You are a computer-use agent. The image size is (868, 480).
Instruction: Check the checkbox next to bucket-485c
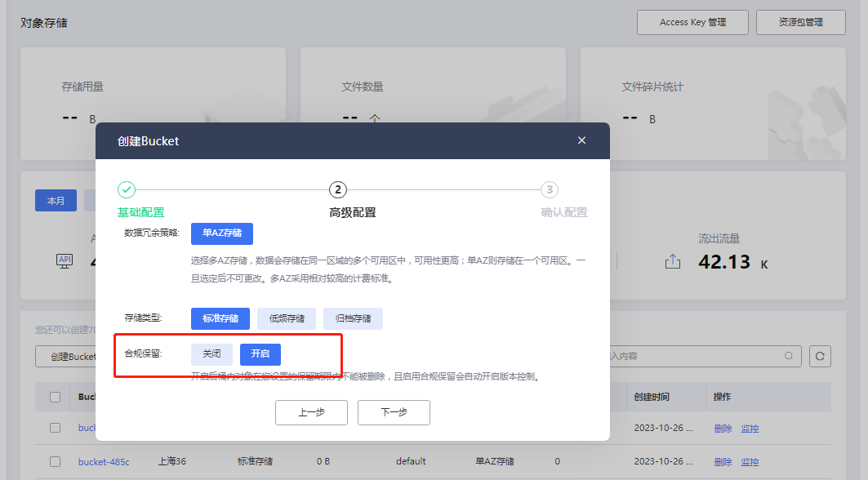pyautogui.click(x=55, y=461)
